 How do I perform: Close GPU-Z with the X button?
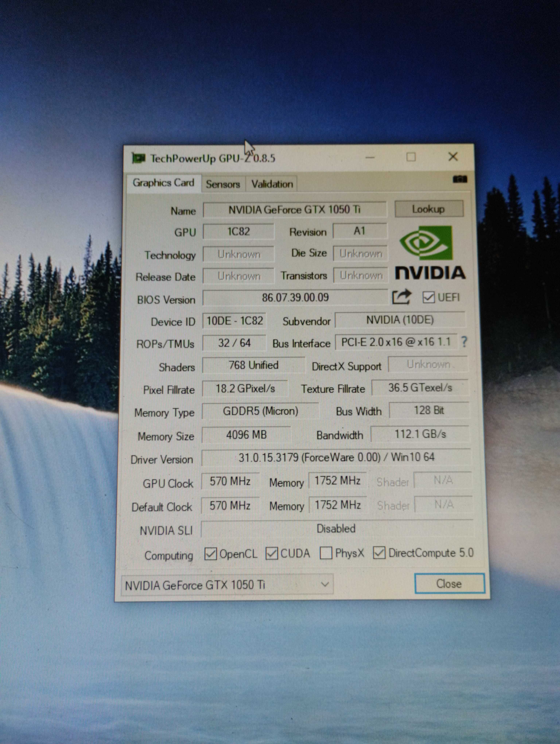coord(453,156)
